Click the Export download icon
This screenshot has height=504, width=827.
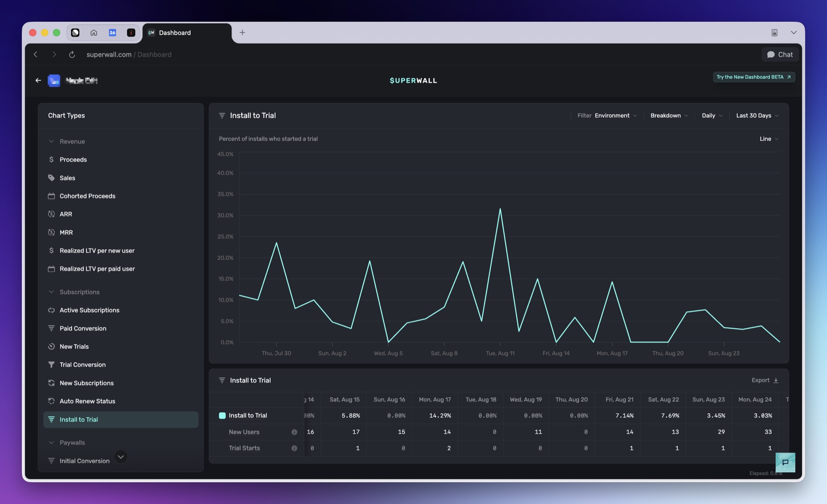click(x=776, y=380)
